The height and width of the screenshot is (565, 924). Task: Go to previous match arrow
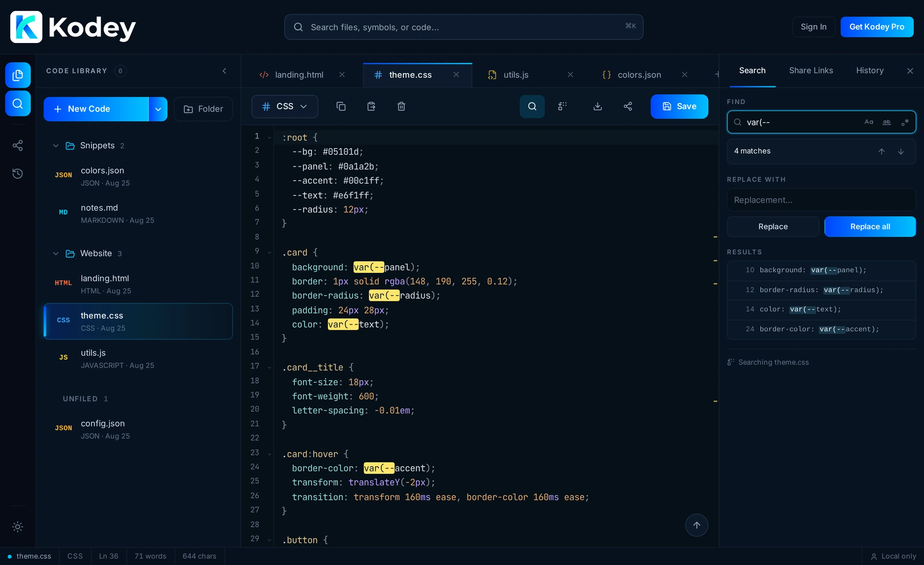point(881,152)
